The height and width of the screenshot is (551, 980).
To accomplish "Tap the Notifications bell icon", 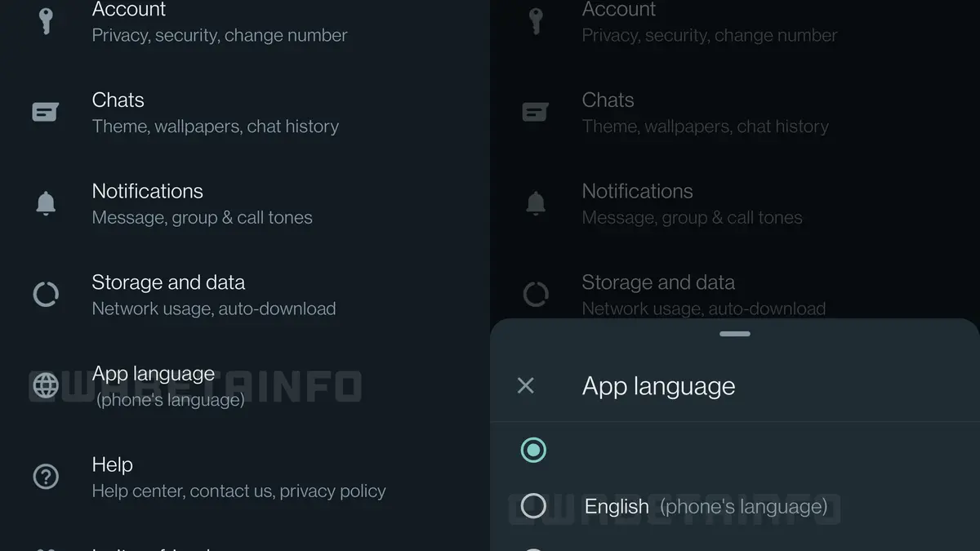I will (46, 203).
